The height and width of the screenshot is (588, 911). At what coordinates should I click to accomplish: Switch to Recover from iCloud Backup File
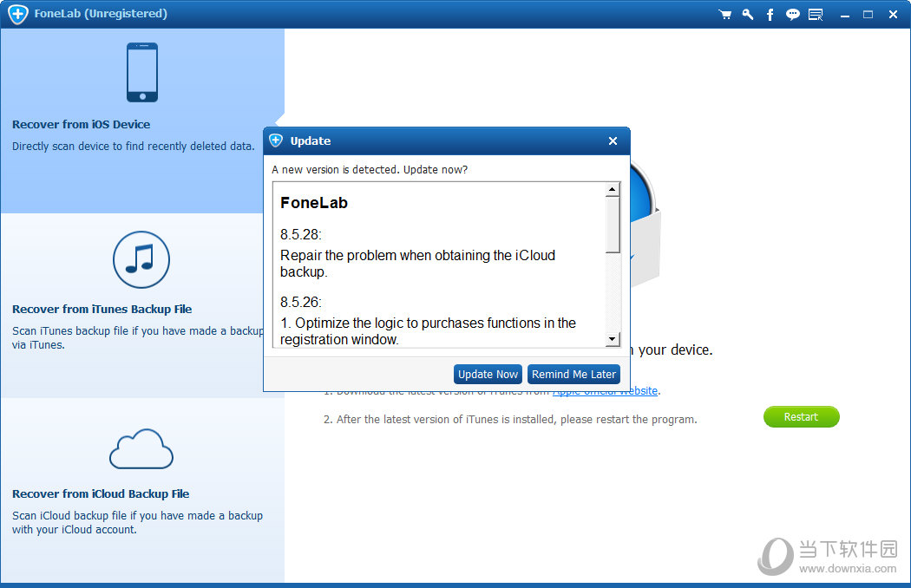coord(142,490)
